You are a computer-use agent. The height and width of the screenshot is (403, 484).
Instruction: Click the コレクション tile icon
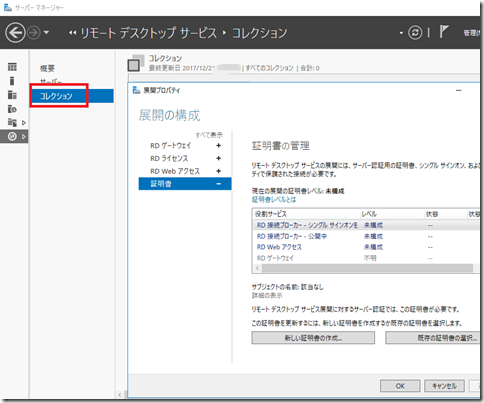click(136, 63)
